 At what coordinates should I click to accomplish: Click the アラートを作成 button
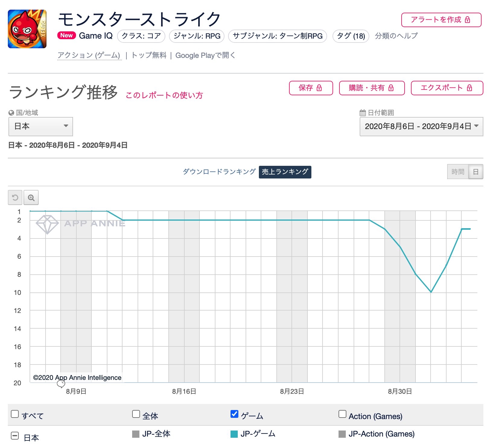point(441,20)
